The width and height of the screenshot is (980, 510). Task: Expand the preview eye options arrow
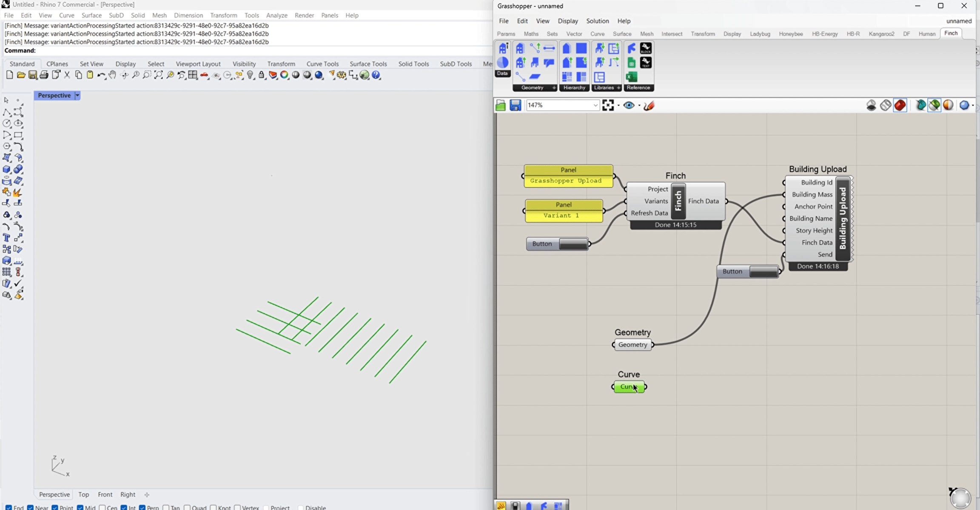click(x=639, y=105)
